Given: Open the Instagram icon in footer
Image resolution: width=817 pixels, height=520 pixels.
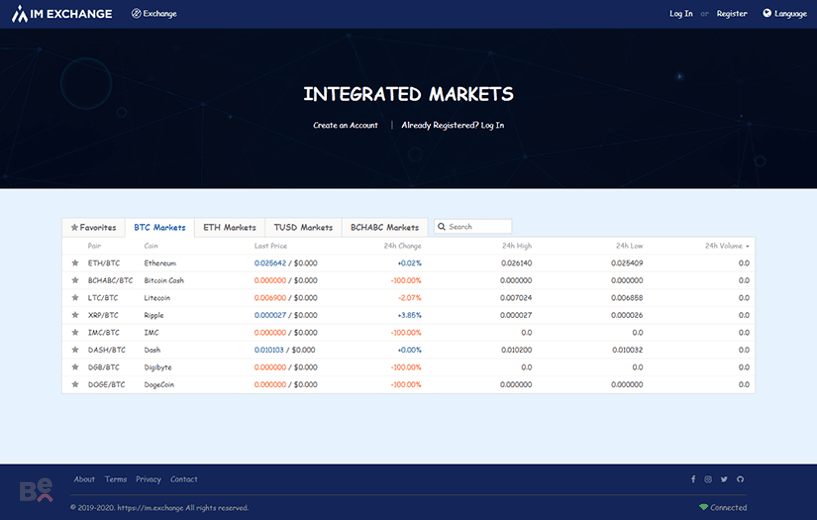Looking at the screenshot, I should pyautogui.click(x=708, y=479).
